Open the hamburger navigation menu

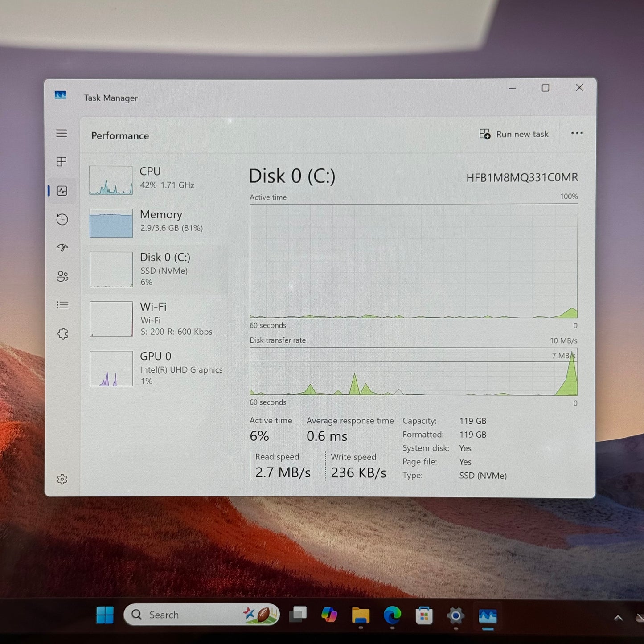[x=62, y=133]
